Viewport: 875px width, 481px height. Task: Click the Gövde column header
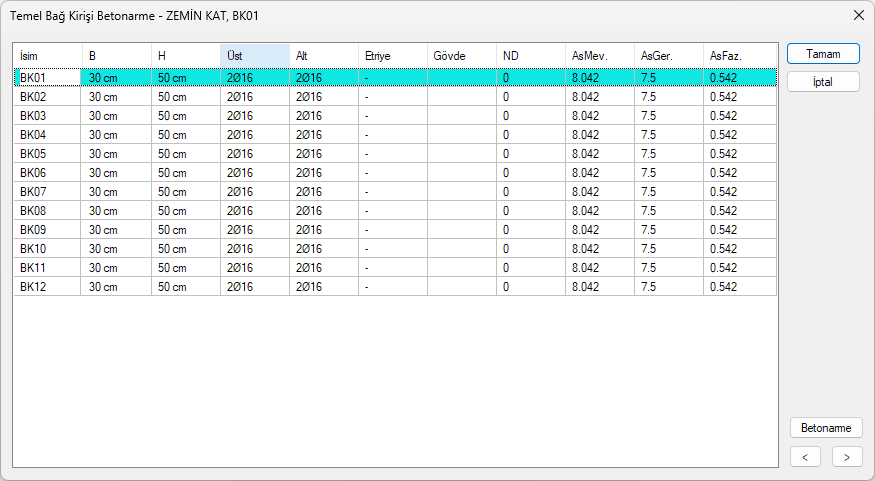(462, 56)
